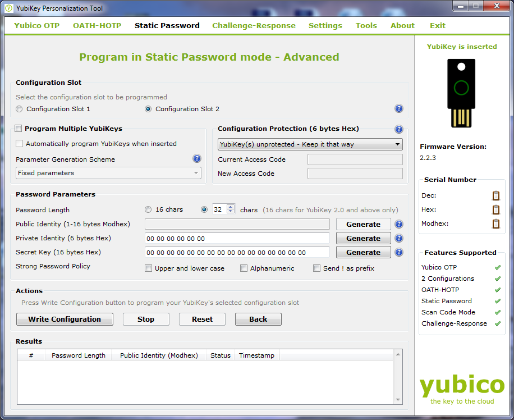Copy hex serial number to clipboard
514x420 pixels.
click(496, 209)
